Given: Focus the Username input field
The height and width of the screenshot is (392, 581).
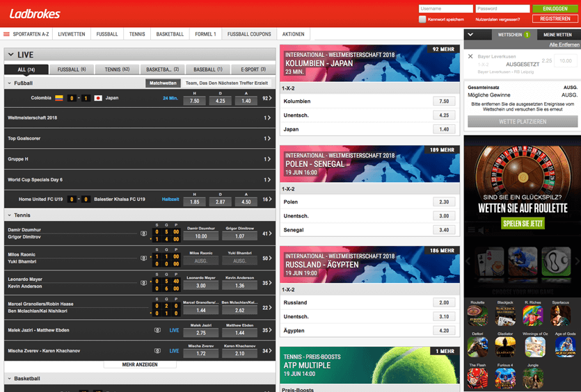Looking at the screenshot, I should tap(446, 8).
